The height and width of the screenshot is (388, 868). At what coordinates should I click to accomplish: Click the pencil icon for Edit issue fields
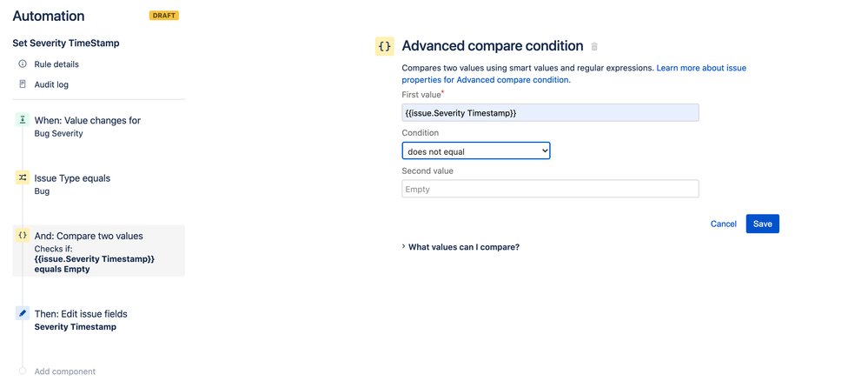pyautogui.click(x=22, y=313)
